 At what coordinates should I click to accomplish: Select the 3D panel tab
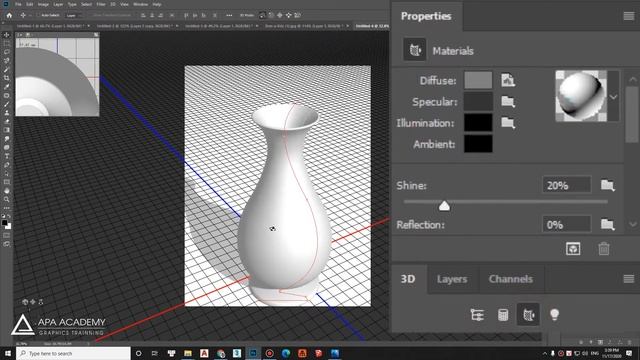[x=408, y=279]
